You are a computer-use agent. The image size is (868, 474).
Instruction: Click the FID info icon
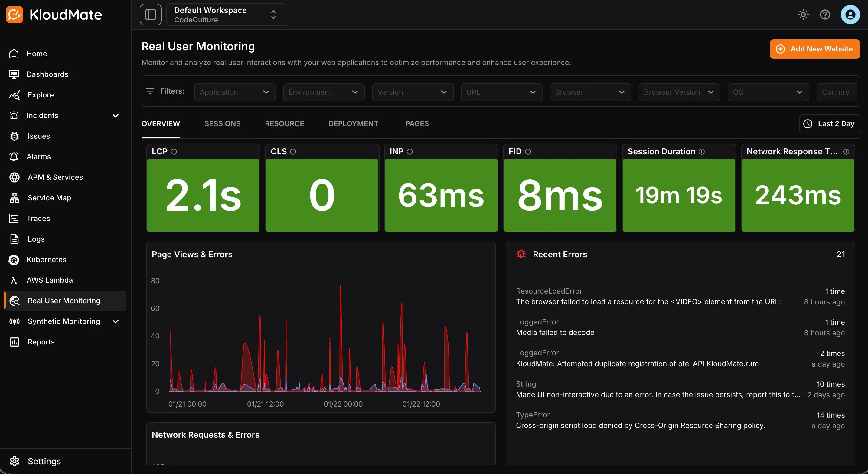point(528,152)
